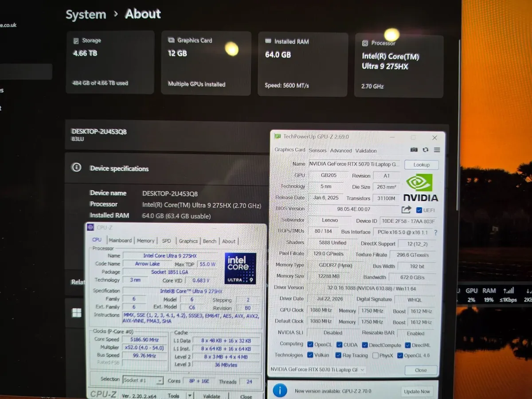This screenshot has width=532, height=399.
Task: Click the GPU-Z refresh icon
Action: [426, 150]
